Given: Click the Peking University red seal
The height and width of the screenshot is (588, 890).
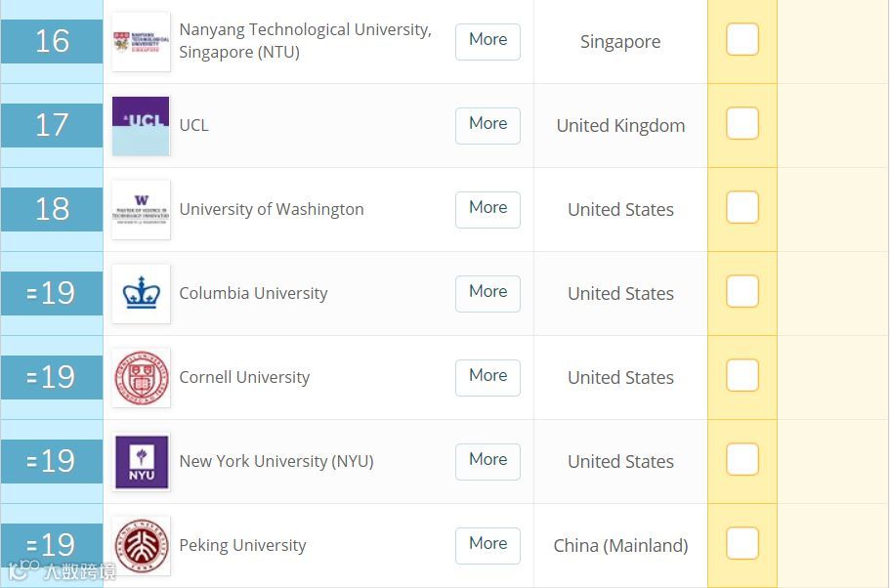Looking at the screenshot, I should point(141,546).
